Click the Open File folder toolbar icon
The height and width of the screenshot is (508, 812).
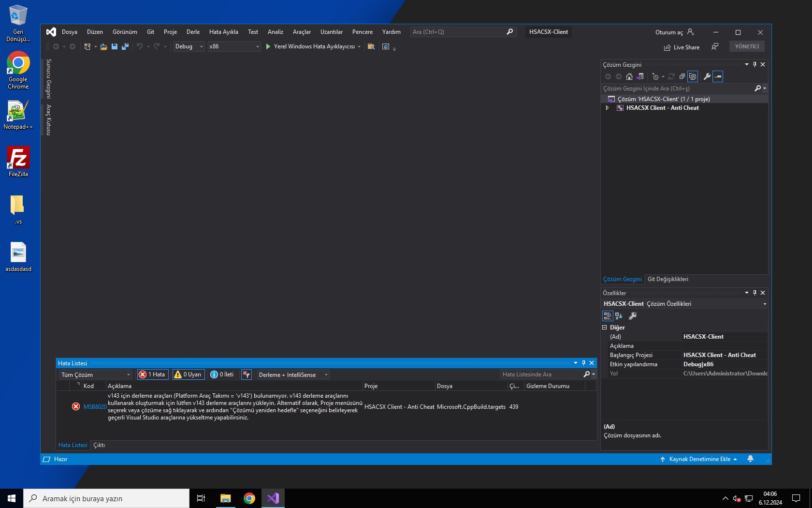[104, 46]
